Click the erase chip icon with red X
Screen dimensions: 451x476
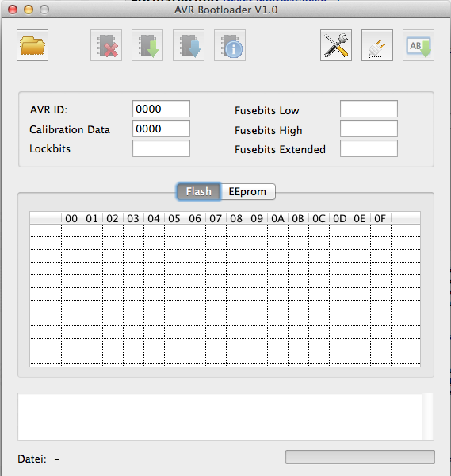pos(106,45)
